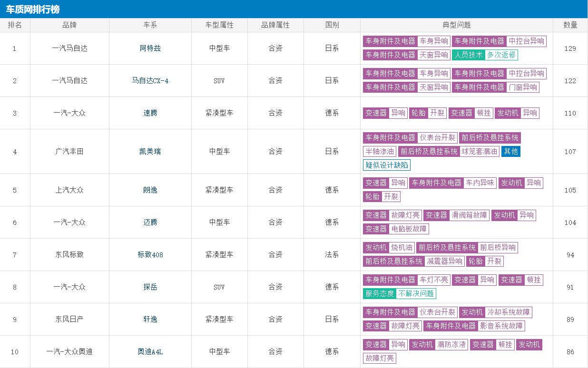Go to the 迈腾 model page
The height and width of the screenshot is (368, 588).
(150, 223)
